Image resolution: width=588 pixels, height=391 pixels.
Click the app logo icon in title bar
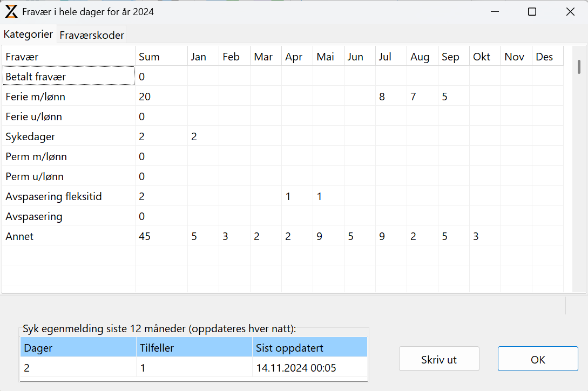tap(11, 12)
